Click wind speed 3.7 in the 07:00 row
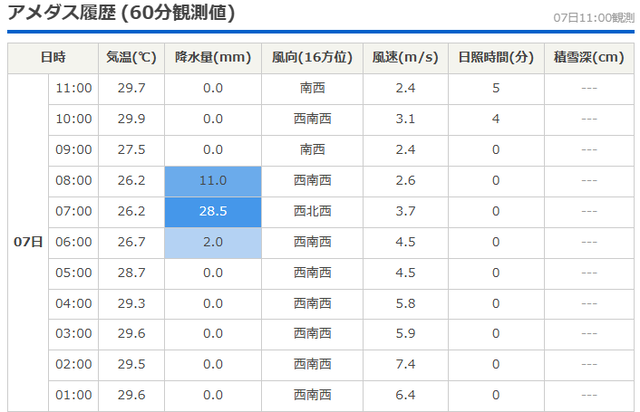Screen dimensions: 640x412 point(405,211)
